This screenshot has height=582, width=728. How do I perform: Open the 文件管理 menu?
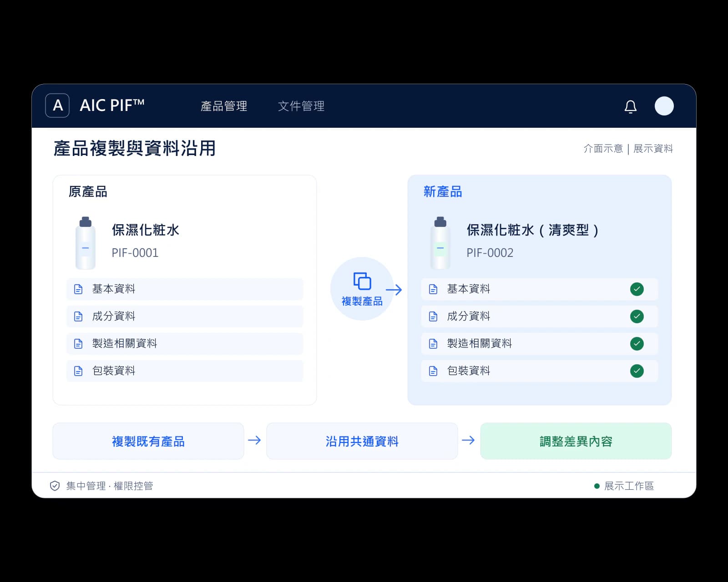coord(301,106)
